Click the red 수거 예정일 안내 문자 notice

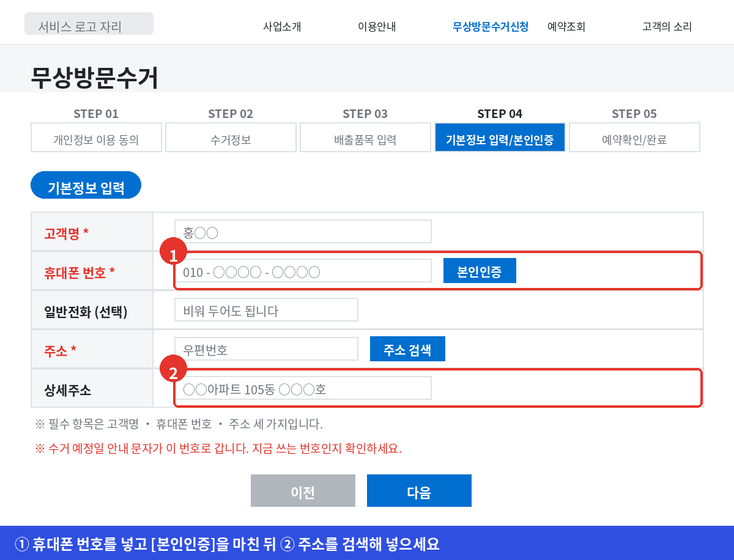tap(218, 448)
